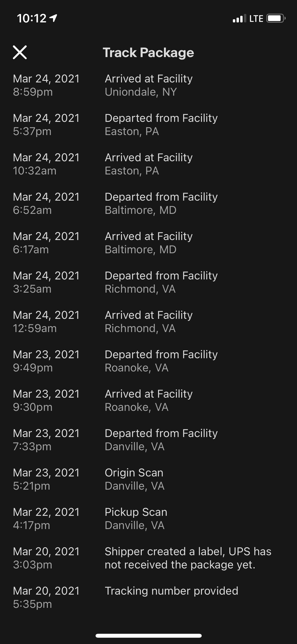Tap the 10:12 clock in status bar
Viewport: 297px width, 644px height.
tap(32, 19)
